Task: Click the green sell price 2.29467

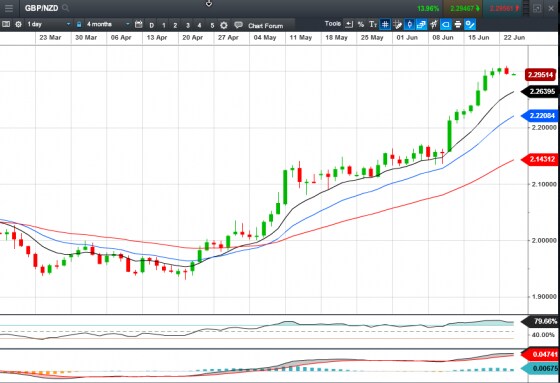Action: tap(461, 8)
